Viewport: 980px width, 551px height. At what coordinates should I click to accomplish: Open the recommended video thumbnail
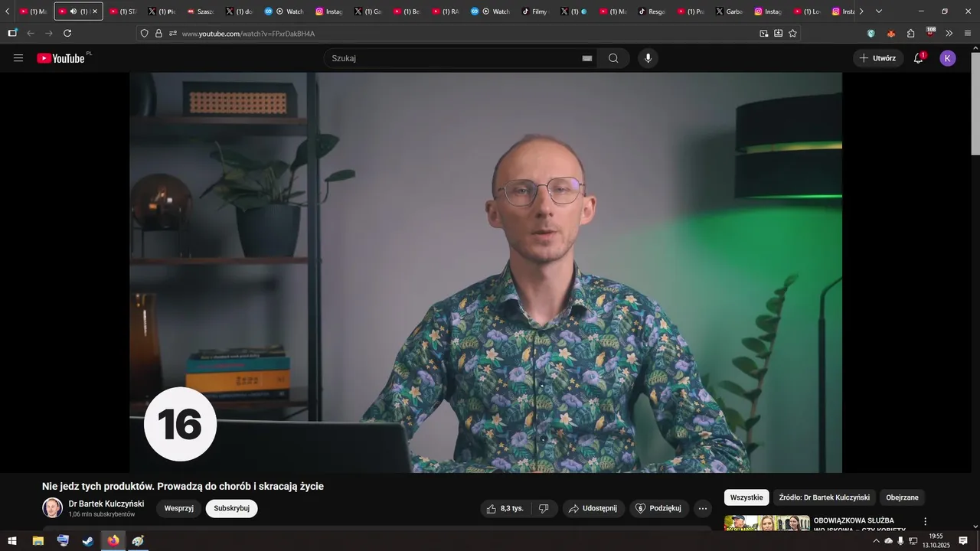click(x=767, y=523)
